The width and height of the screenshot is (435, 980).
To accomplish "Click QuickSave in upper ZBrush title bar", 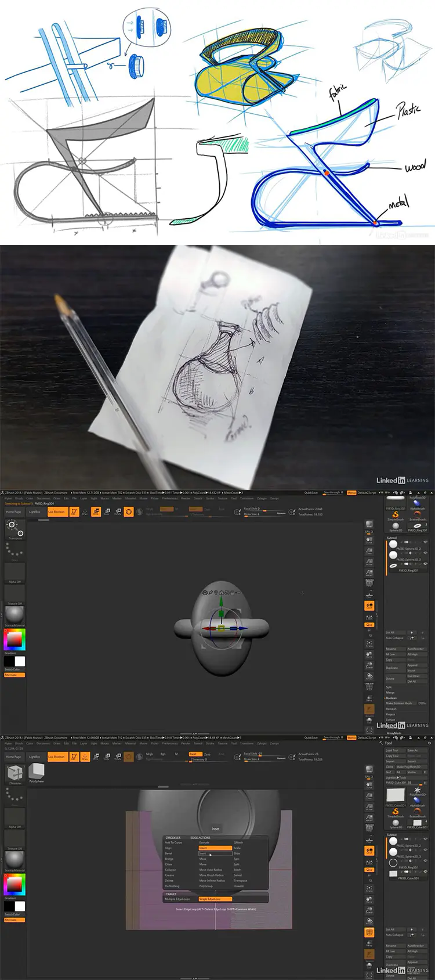I will 311,493.
